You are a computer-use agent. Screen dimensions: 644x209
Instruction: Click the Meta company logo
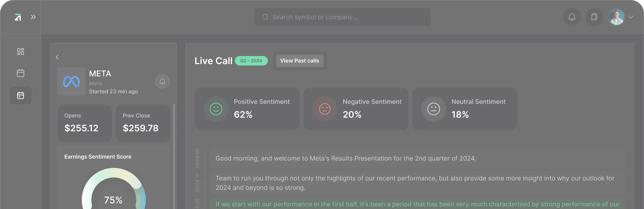[x=71, y=81]
